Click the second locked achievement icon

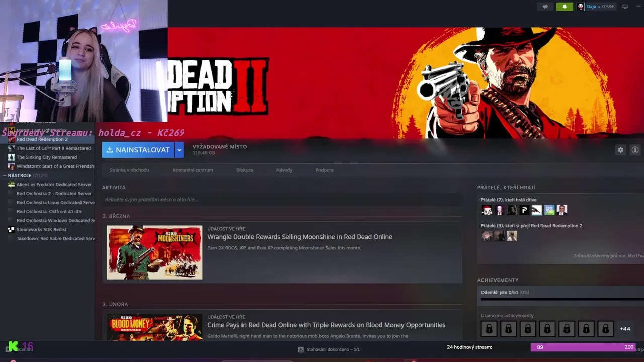coord(508,329)
